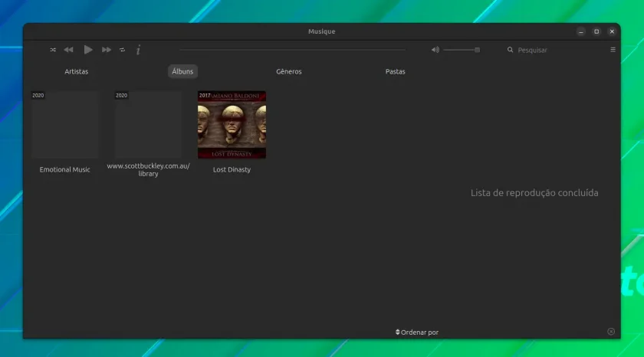Open the Gêneros tab
The image size is (644, 357).
click(289, 71)
